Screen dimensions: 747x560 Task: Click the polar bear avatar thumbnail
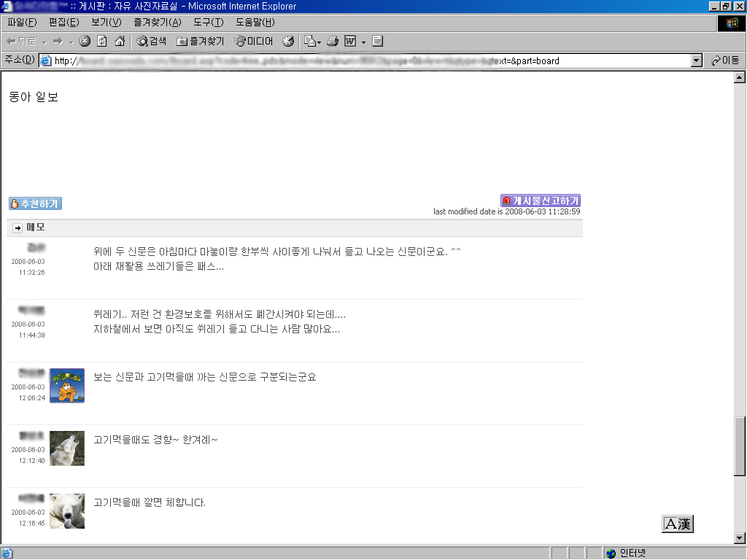click(x=67, y=511)
